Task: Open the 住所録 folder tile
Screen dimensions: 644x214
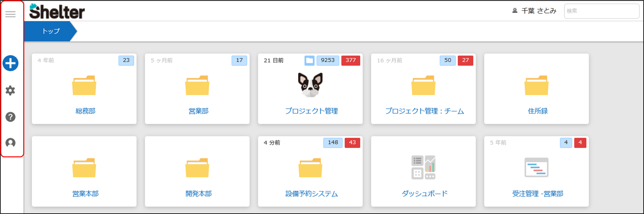Action: pos(536,89)
